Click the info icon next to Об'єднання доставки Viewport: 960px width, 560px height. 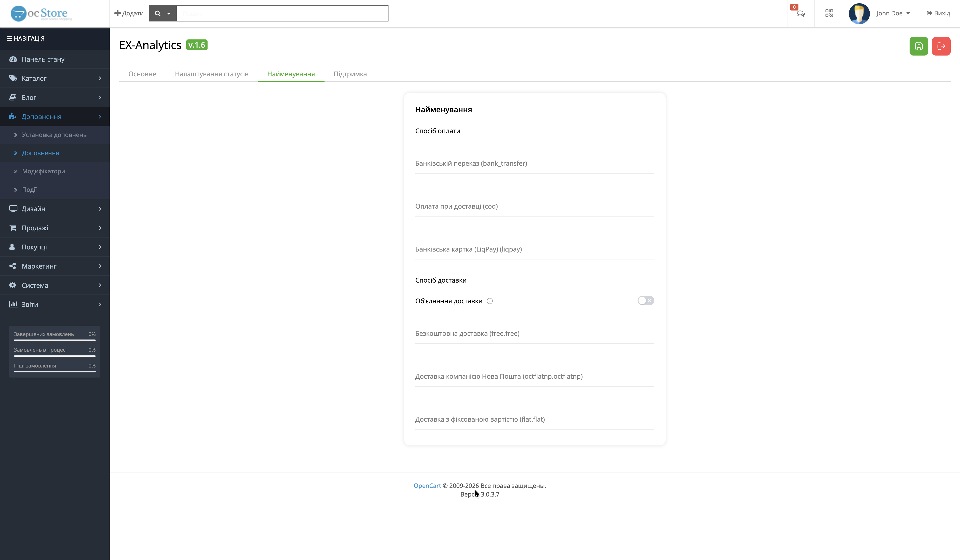click(490, 301)
